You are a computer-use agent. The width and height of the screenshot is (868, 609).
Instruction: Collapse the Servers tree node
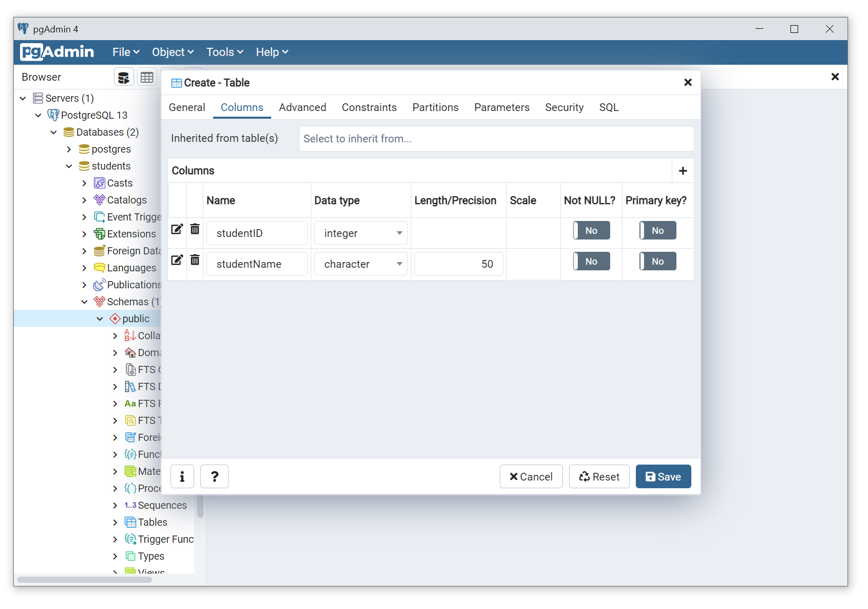[x=23, y=98]
